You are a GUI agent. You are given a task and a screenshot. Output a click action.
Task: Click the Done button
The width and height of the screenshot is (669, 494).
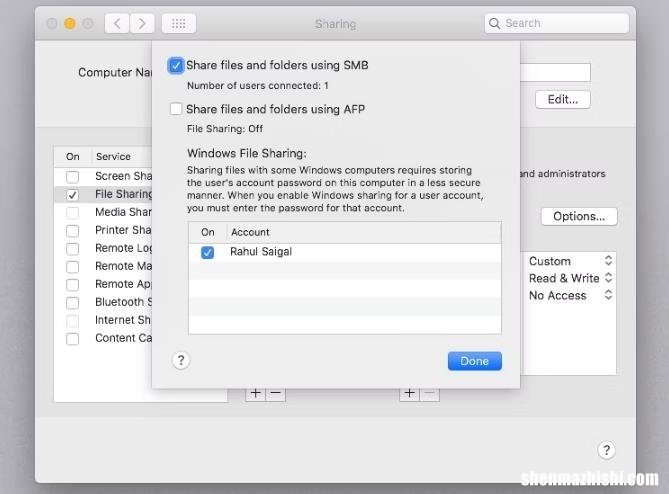(474, 361)
